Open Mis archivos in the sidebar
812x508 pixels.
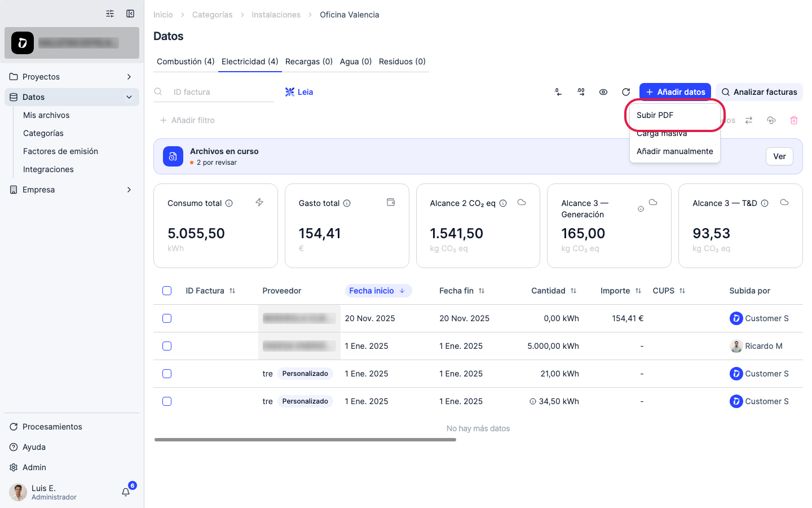point(46,115)
